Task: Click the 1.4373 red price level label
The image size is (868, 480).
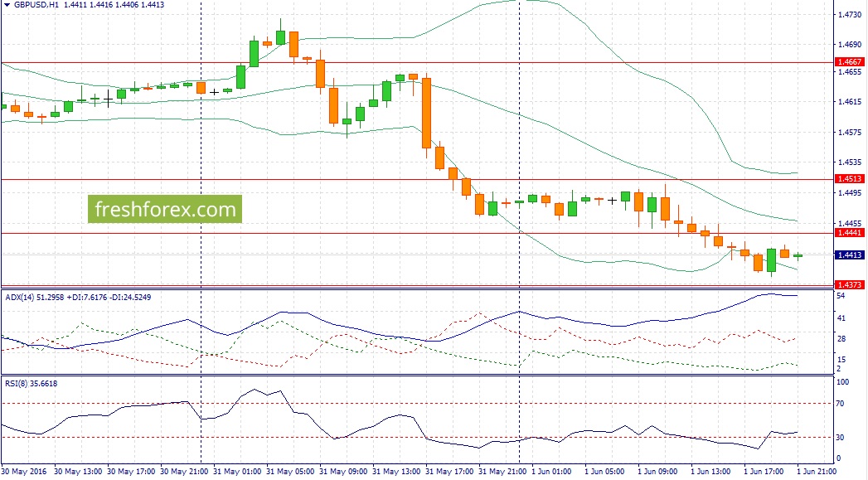Action: pos(849,284)
